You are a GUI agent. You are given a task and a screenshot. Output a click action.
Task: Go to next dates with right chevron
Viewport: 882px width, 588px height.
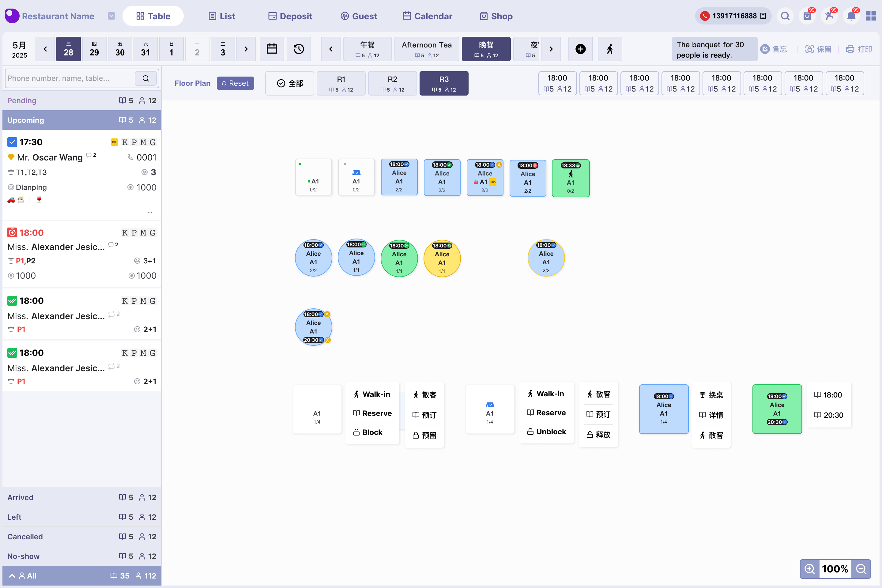pyautogui.click(x=246, y=49)
